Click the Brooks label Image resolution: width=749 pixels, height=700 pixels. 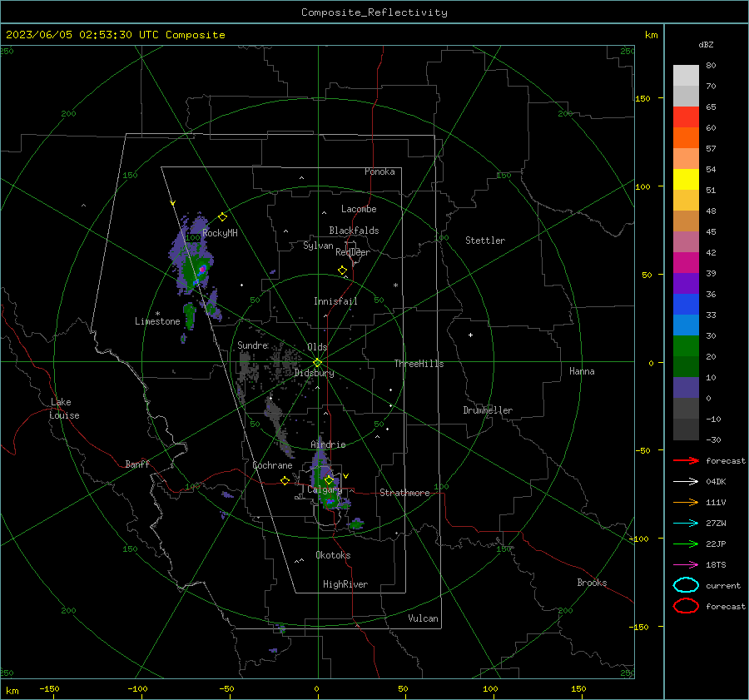click(x=592, y=583)
